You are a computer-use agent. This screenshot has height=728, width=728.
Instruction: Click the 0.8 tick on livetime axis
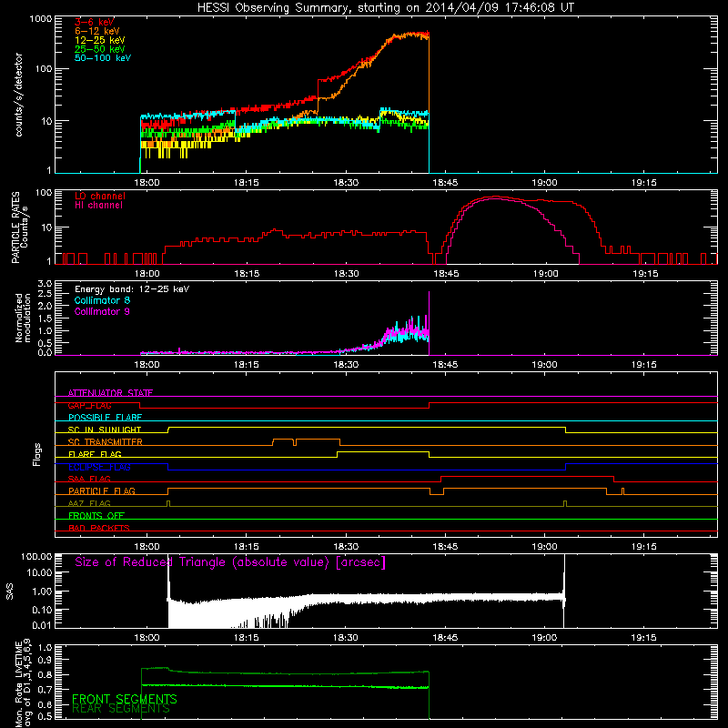tap(45, 674)
